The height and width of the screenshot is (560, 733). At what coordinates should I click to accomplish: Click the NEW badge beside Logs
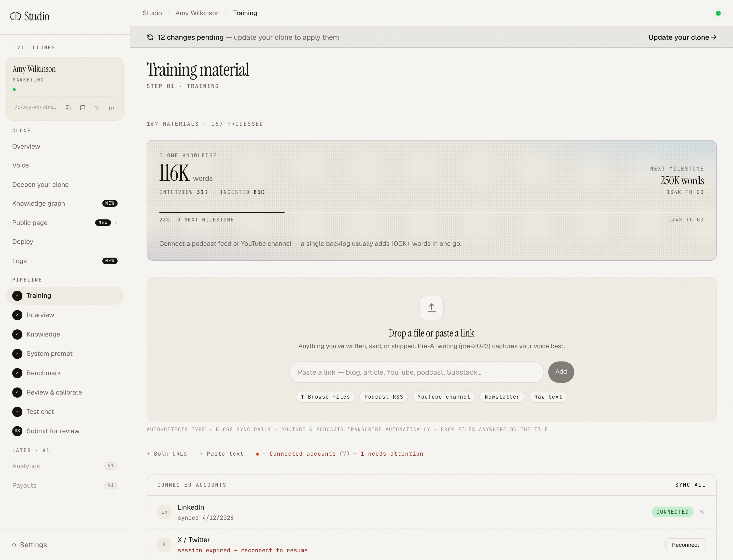[x=110, y=261]
